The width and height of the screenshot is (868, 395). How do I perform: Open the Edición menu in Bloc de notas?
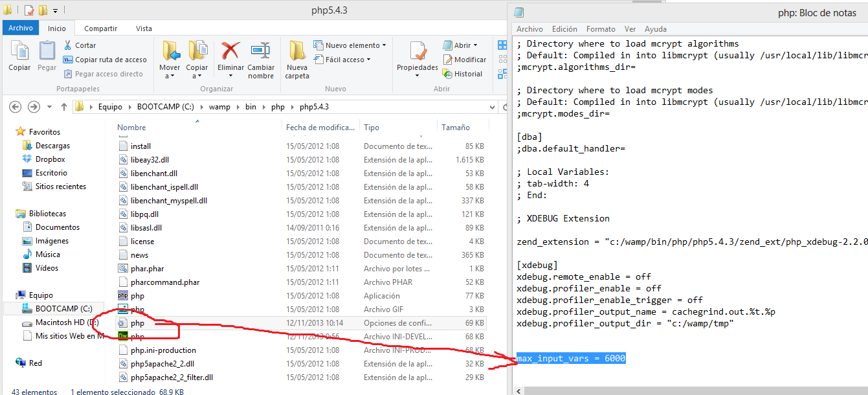tap(564, 29)
